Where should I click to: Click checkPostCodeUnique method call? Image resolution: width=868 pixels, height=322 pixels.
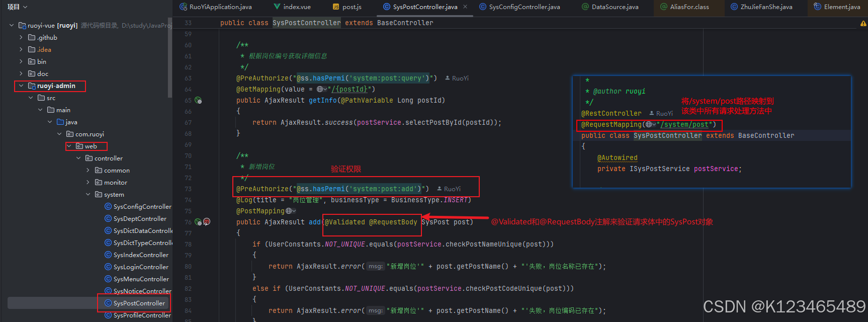505,289
